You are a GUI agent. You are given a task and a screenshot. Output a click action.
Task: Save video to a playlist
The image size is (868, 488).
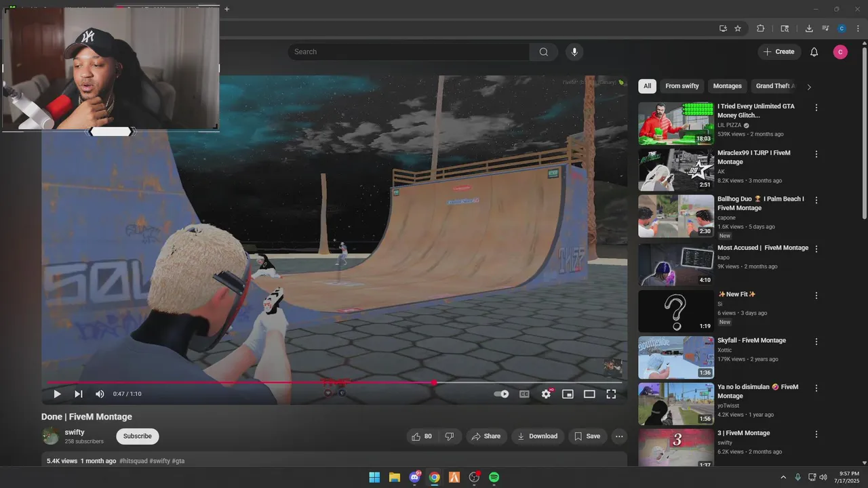click(587, 436)
